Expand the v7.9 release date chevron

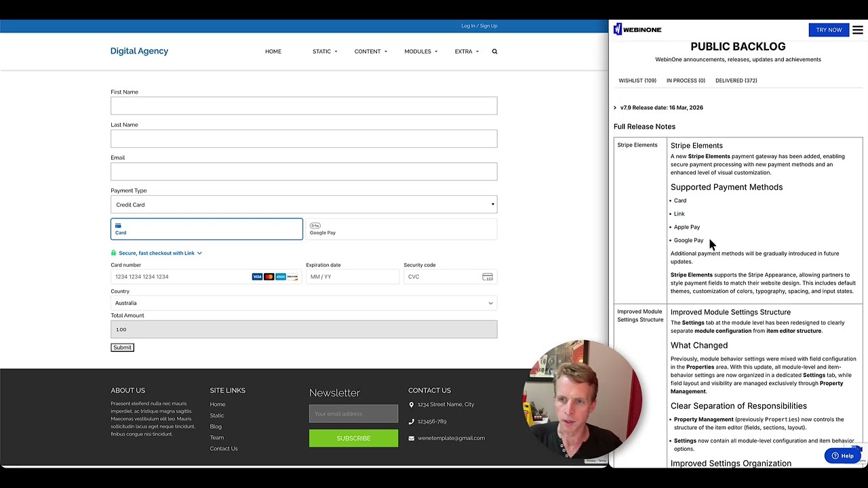(615, 108)
